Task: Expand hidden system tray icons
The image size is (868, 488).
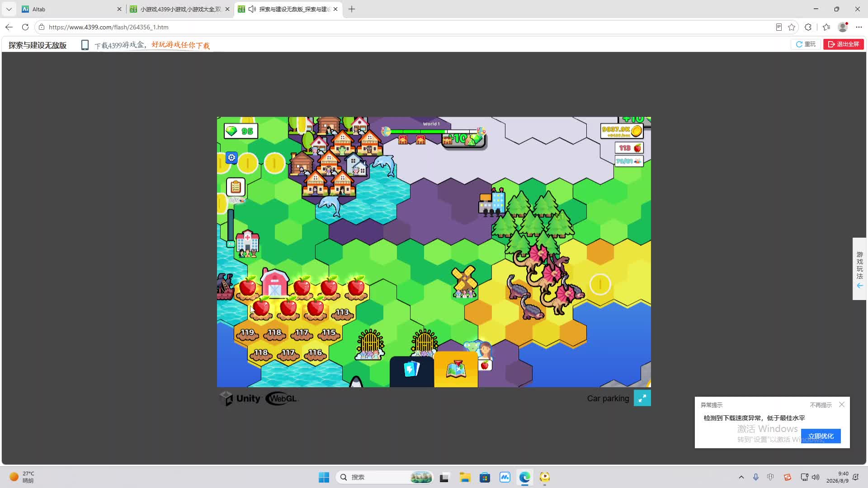Action: [x=741, y=477]
